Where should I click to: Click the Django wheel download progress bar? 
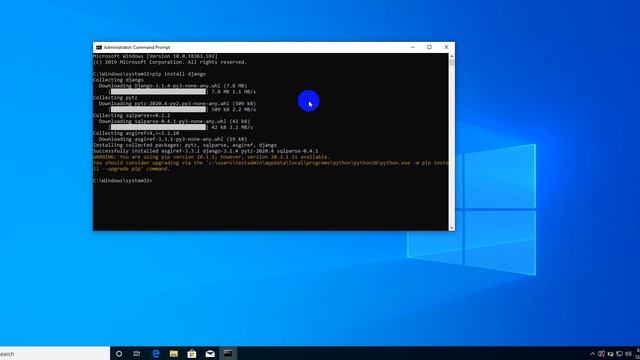click(x=158, y=92)
